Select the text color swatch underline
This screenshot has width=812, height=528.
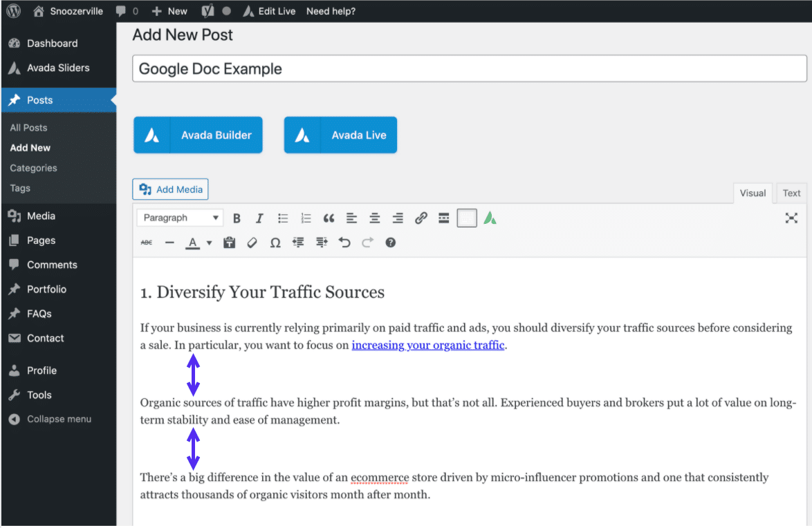click(x=194, y=247)
